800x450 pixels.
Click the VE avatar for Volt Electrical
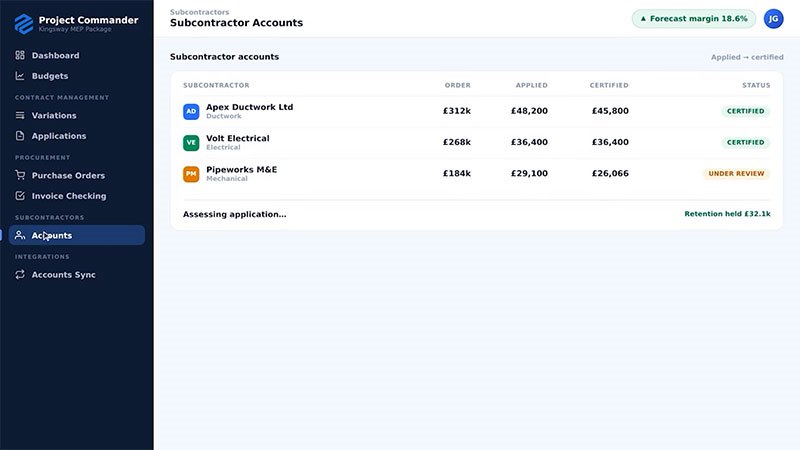tap(191, 142)
